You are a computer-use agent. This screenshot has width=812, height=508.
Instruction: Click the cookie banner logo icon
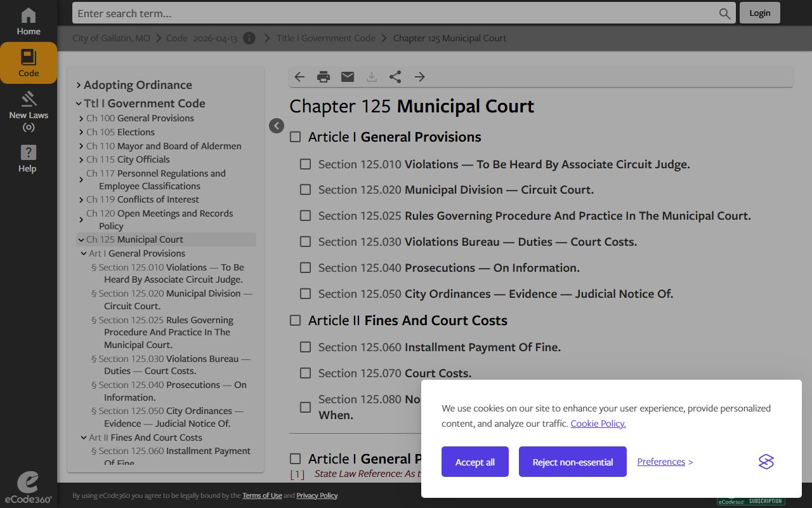tap(766, 462)
